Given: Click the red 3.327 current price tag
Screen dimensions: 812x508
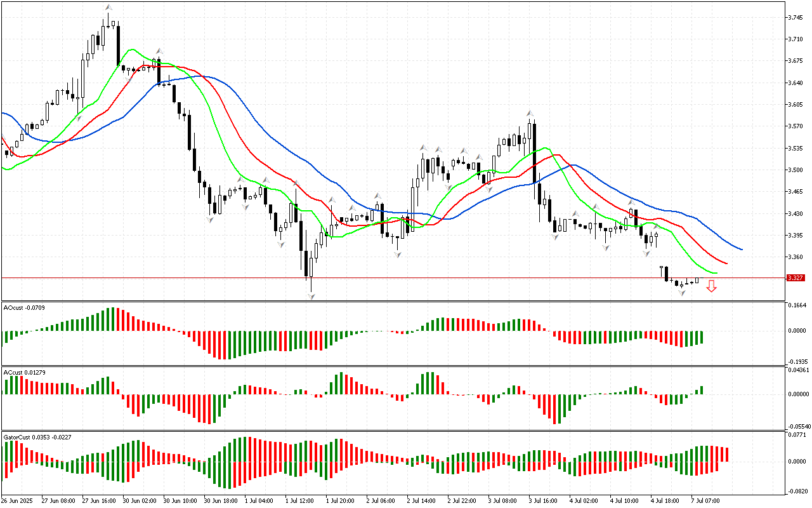Looking at the screenshot, I should [x=795, y=278].
